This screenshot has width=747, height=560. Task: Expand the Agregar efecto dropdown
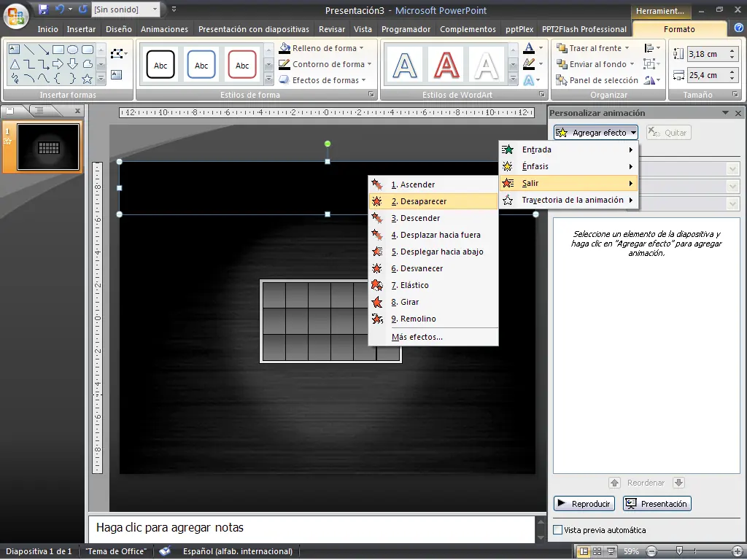tap(595, 133)
